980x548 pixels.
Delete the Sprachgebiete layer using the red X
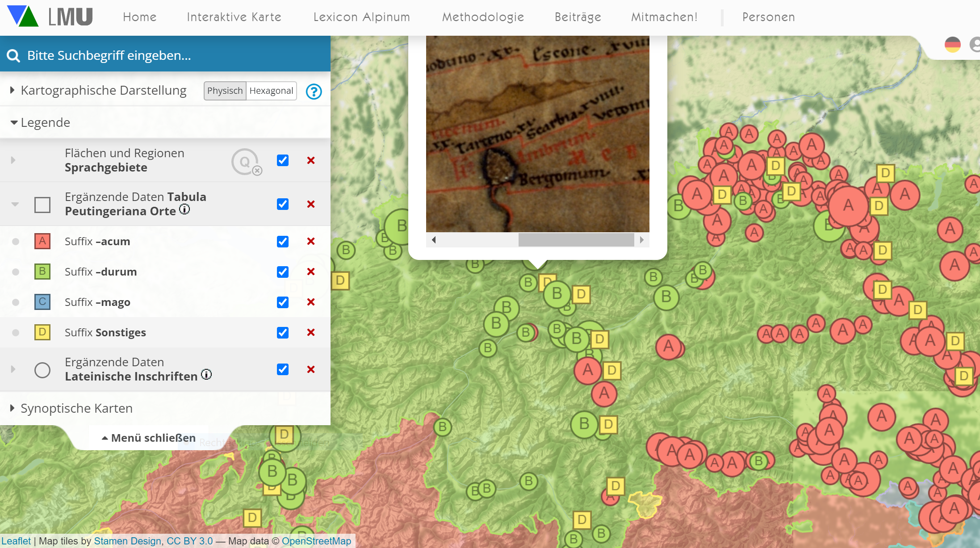311,160
